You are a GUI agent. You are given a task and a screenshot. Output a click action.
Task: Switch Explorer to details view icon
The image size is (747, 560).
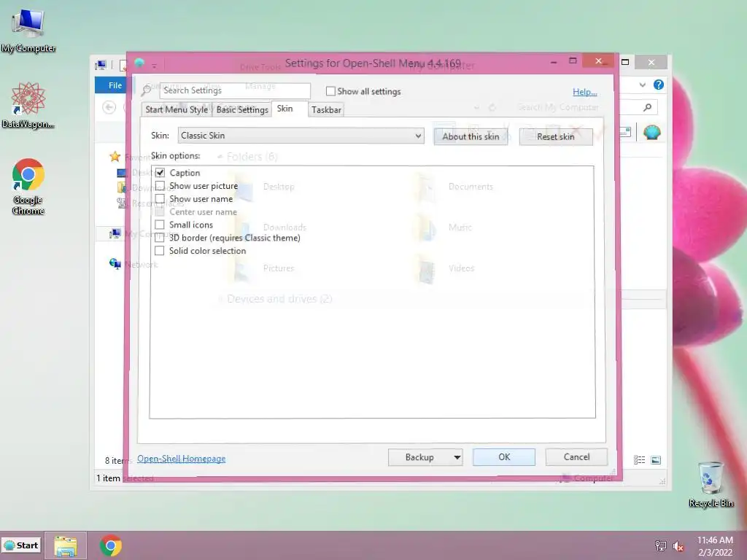pos(639,460)
